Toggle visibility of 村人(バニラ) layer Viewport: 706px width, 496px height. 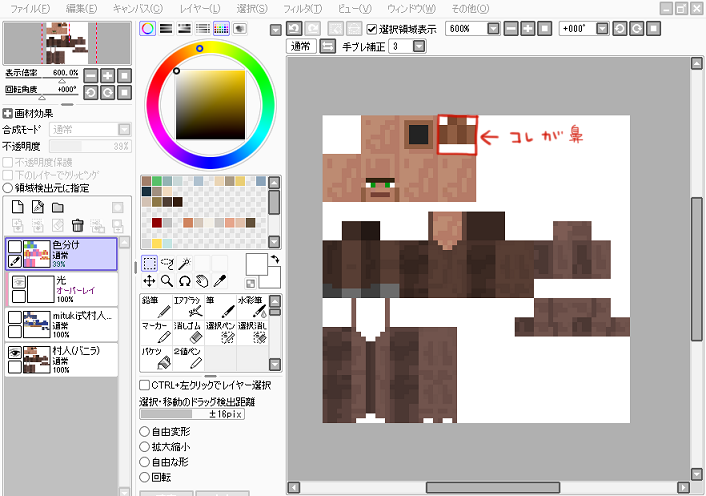[x=15, y=353]
